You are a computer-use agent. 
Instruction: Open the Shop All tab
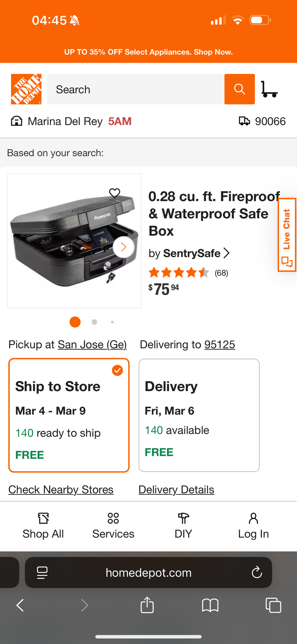click(x=43, y=526)
